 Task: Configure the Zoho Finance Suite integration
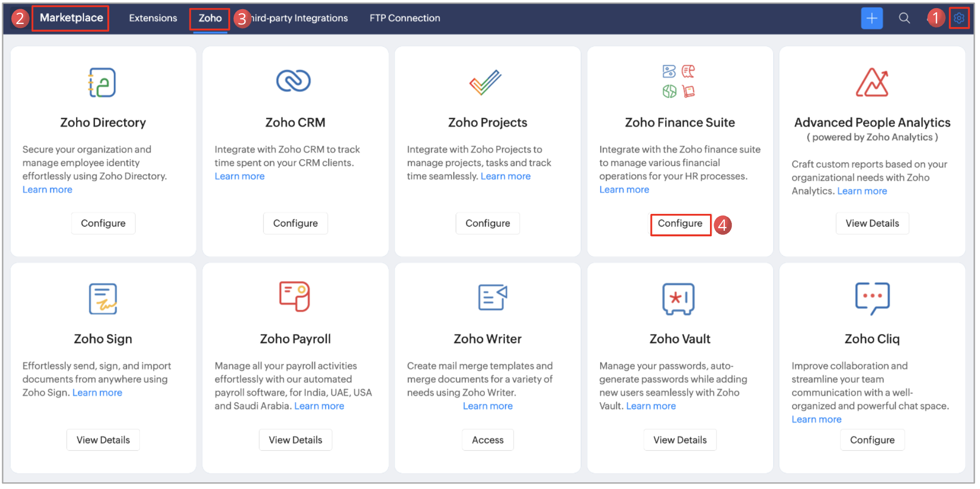point(680,224)
